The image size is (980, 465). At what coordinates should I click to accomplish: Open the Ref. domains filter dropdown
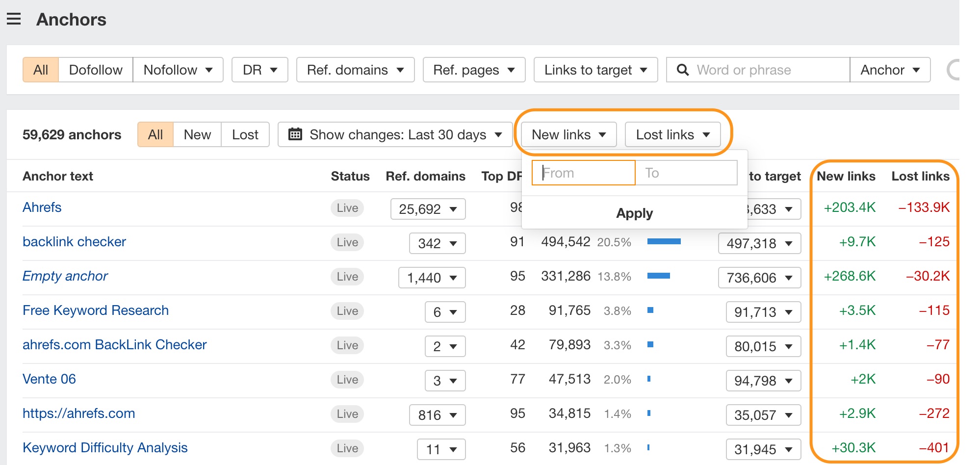(355, 70)
